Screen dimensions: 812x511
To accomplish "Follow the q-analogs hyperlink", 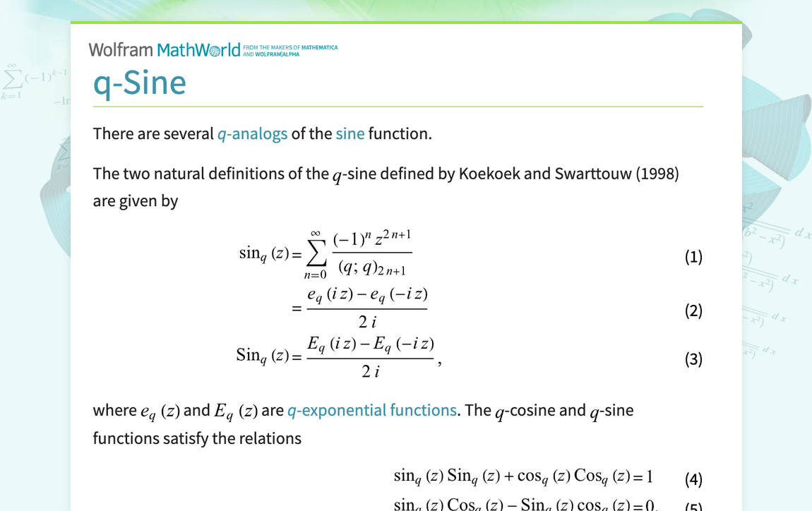I will coord(252,133).
